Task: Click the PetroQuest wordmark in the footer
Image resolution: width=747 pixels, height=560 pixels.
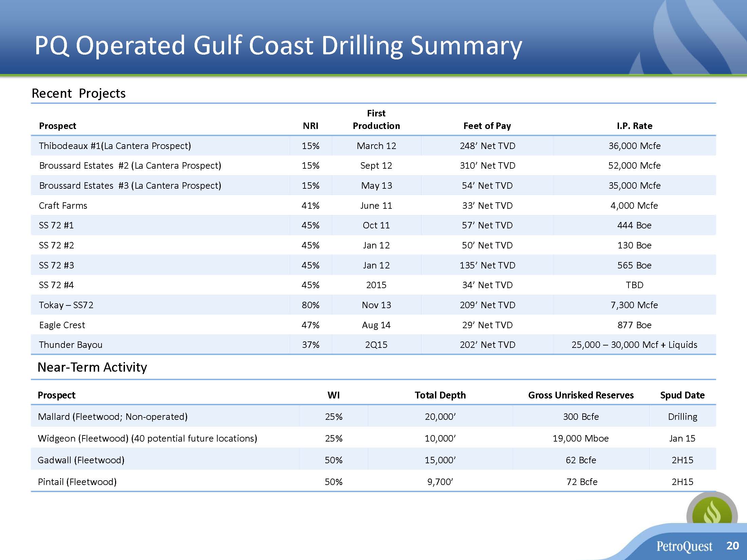Action: coord(684,546)
